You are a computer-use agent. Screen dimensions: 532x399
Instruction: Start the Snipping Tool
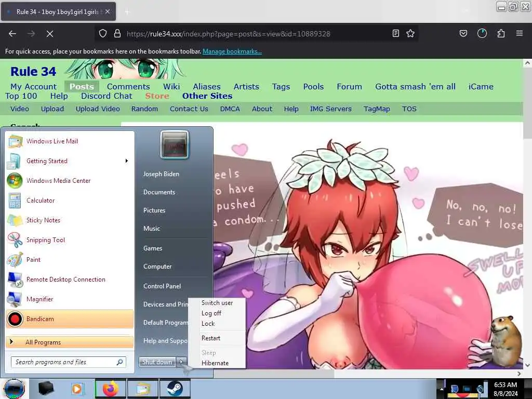tap(70, 240)
